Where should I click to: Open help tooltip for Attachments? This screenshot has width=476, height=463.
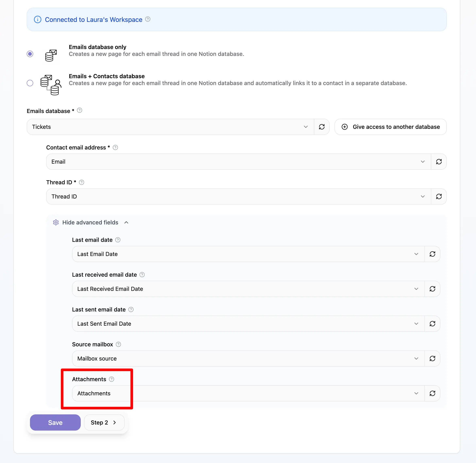point(112,379)
